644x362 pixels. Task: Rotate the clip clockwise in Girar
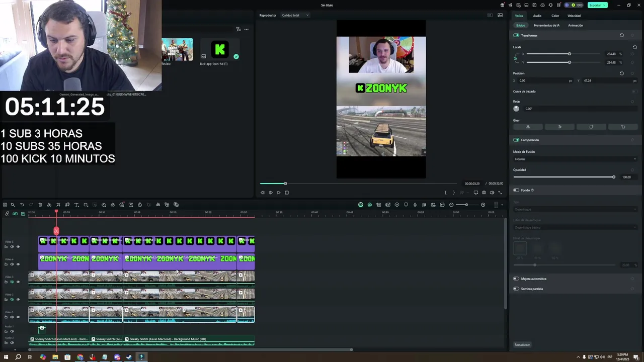(x=591, y=127)
